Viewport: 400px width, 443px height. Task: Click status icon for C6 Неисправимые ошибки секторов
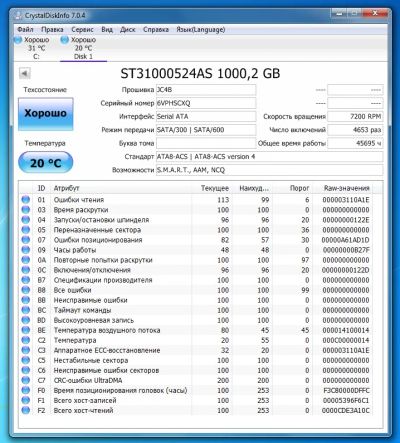pyautogui.click(x=26, y=370)
